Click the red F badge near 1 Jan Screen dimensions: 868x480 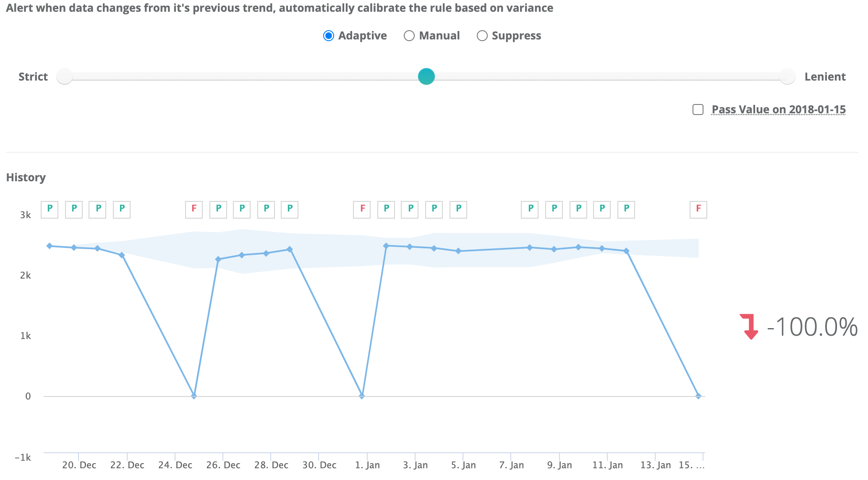(362, 209)
